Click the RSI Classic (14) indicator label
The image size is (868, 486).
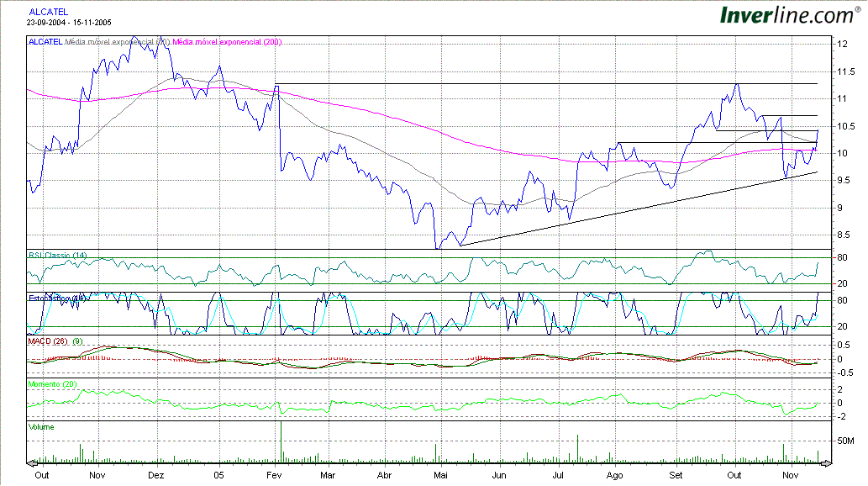(x=58, y=255)
